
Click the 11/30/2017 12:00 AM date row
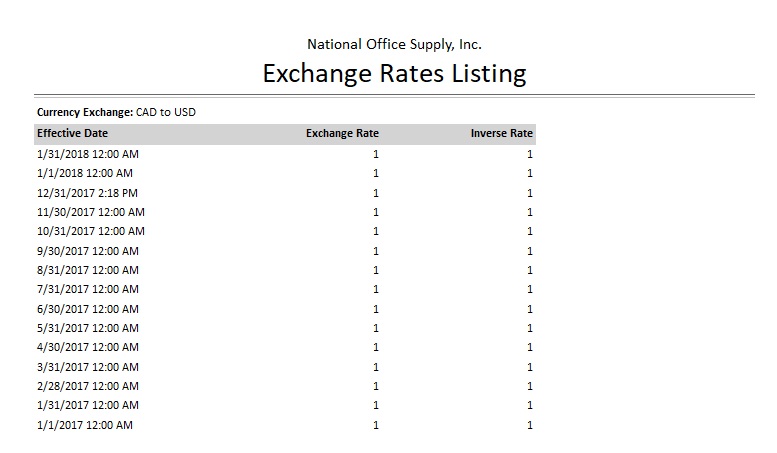pos(90,212)
